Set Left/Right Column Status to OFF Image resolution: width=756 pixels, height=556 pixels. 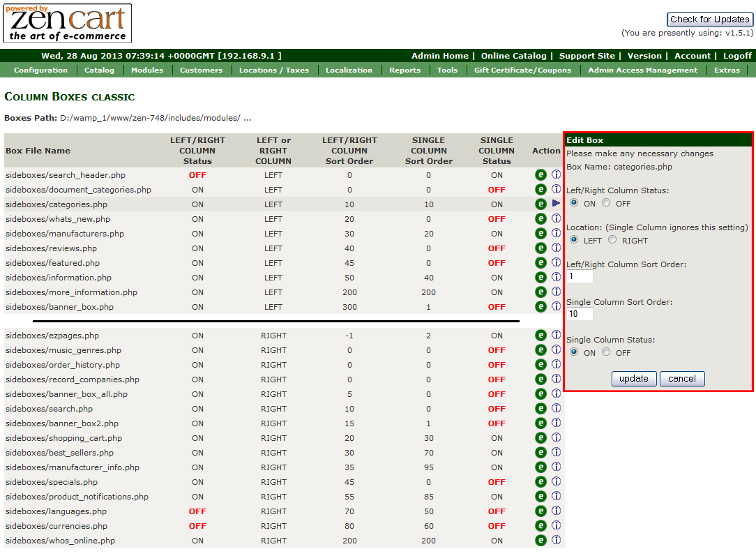(x=606, y=203)
